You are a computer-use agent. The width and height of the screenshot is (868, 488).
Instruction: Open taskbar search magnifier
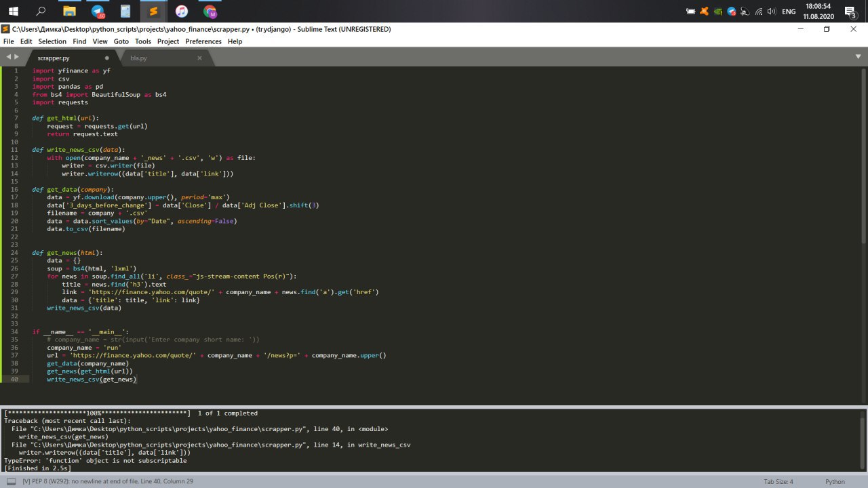(41, 11)
